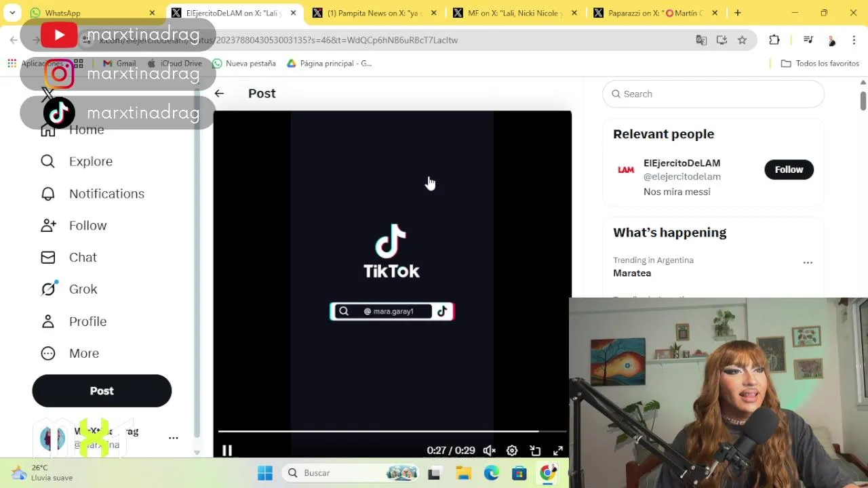868x488 pixels.
Task: Open account switcher three-dots menu
Action: [x=174, y=438]
